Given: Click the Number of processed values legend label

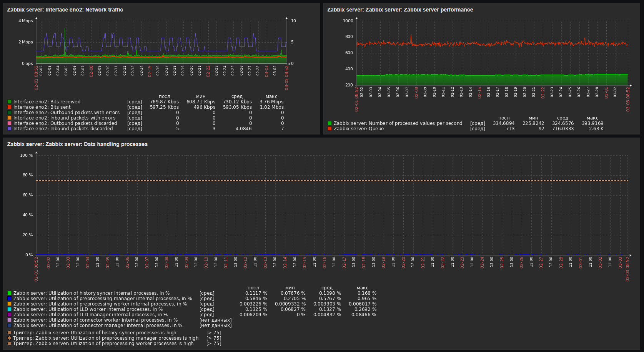Looking at the screenshot, I should (x=398, y=123).
